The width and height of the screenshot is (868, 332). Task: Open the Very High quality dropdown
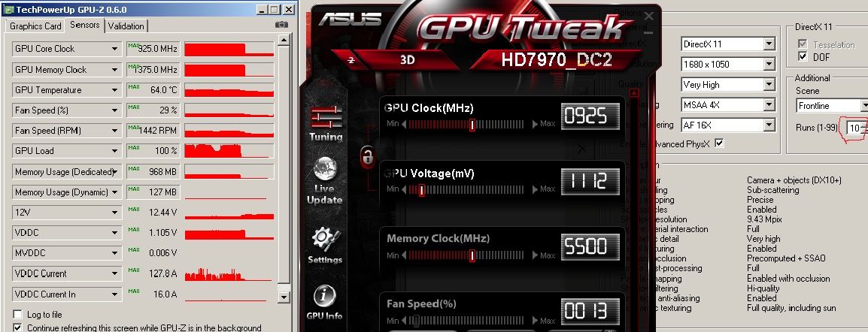pyautogui.click(x=769, y=85)
